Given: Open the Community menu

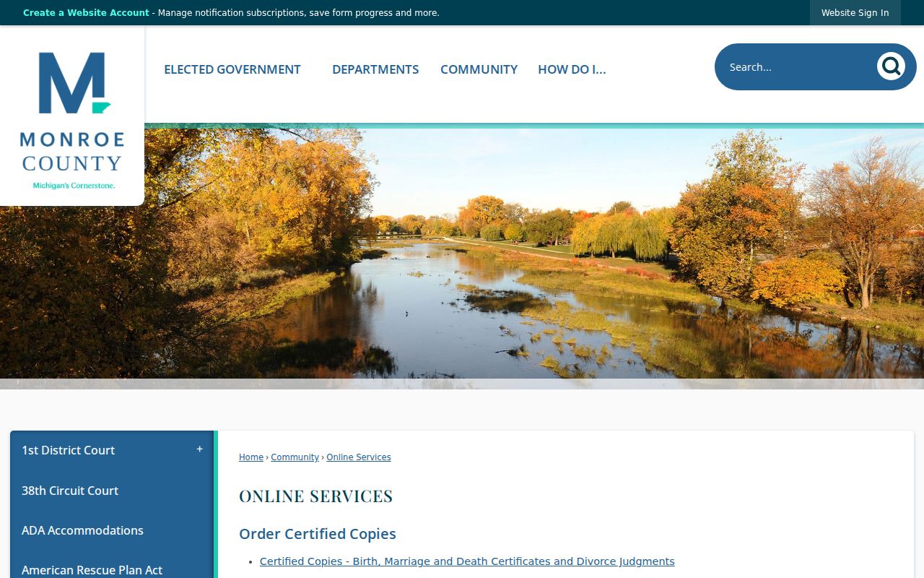Looking at the screenshot, I should point(479,69).
